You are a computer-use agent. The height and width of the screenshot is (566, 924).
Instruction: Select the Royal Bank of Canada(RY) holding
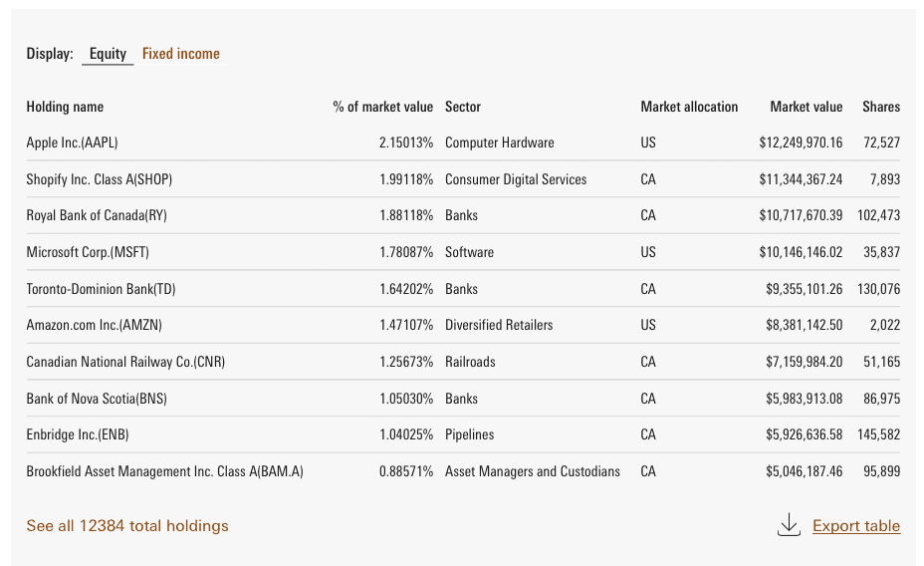click(x=97, y=215)
